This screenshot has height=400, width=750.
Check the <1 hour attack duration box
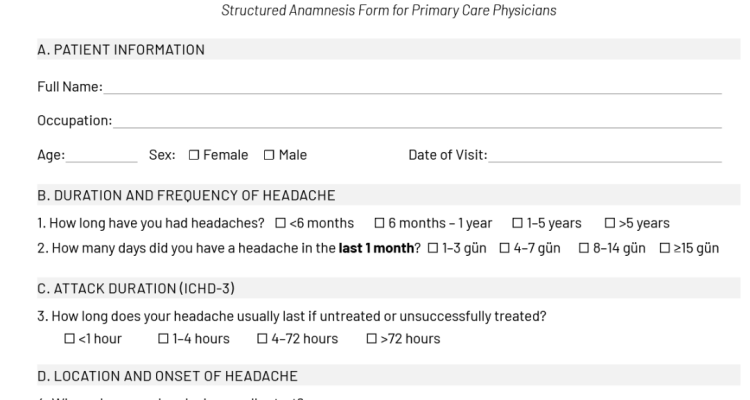click(69, 339)
